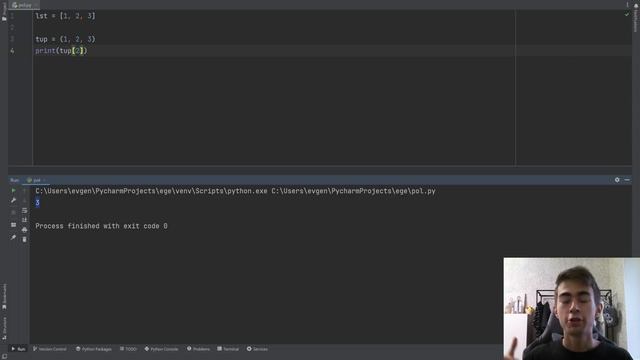Stop the process with the stop icon
Image resolution: width=640 pixels, height=360 pixels.
click(13, 212)
